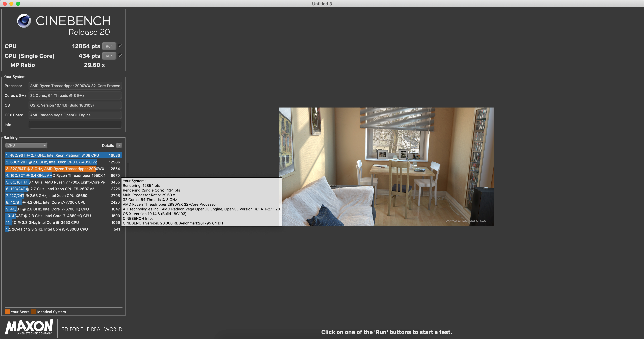Open the CPU ranking dropdown
644x339 pixels.
(26, 145)
